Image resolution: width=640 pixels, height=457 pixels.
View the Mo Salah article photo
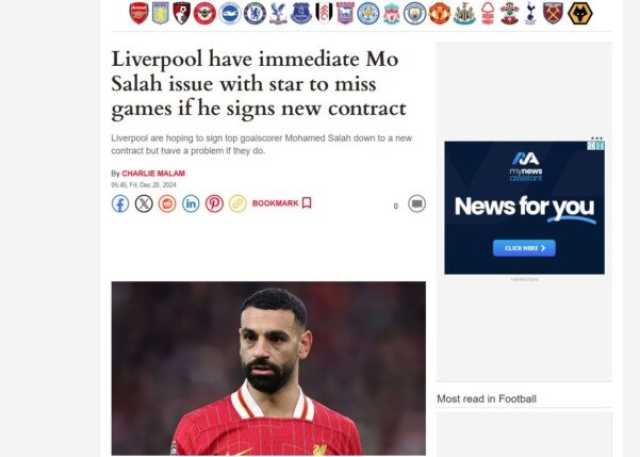coord(269,368)
